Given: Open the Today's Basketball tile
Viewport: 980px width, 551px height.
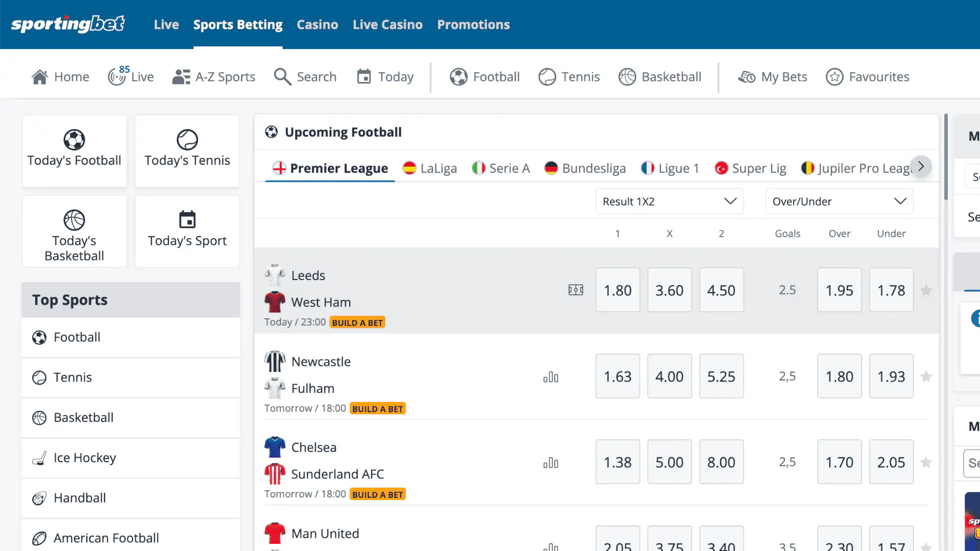Looking at the screenshot, I should tap(74, 231).
